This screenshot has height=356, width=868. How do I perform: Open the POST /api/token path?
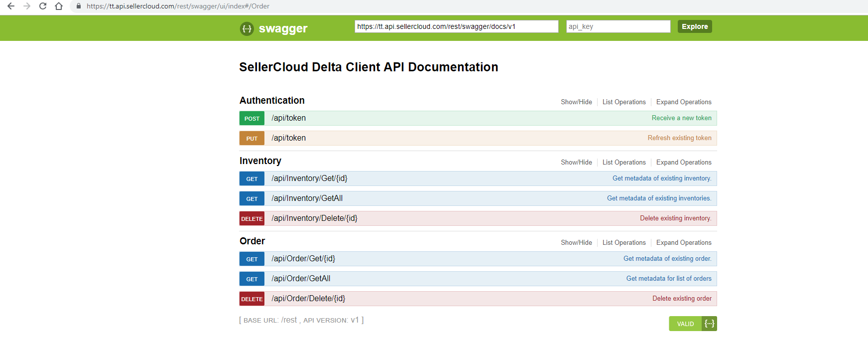tap(289, 118)
